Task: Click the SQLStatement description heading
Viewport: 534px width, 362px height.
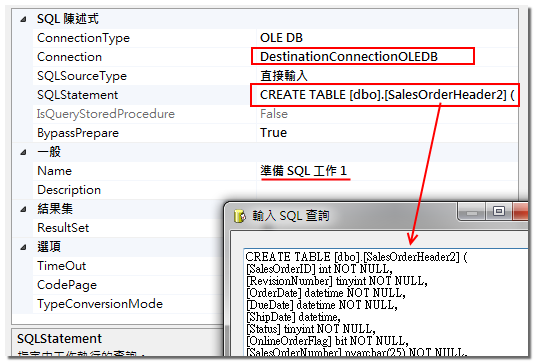Action: 59,339
